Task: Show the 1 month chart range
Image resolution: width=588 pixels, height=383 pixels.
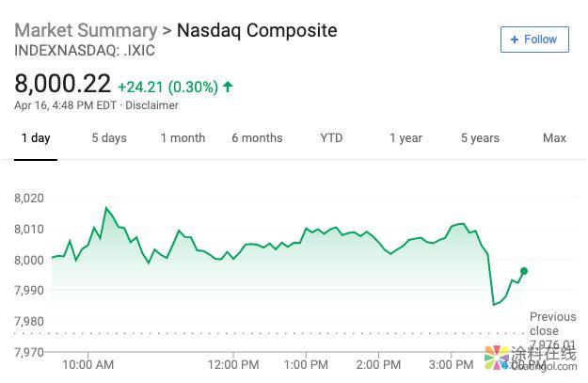Action: click(183, 138)
